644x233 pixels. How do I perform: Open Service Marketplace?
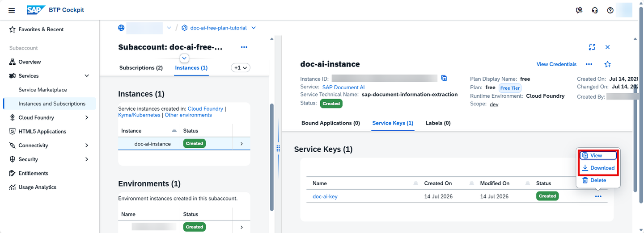point(42,90)
